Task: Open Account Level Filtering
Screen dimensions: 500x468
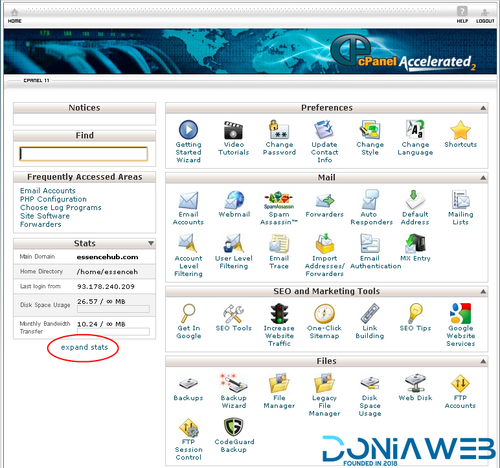Action: [188, 255]
